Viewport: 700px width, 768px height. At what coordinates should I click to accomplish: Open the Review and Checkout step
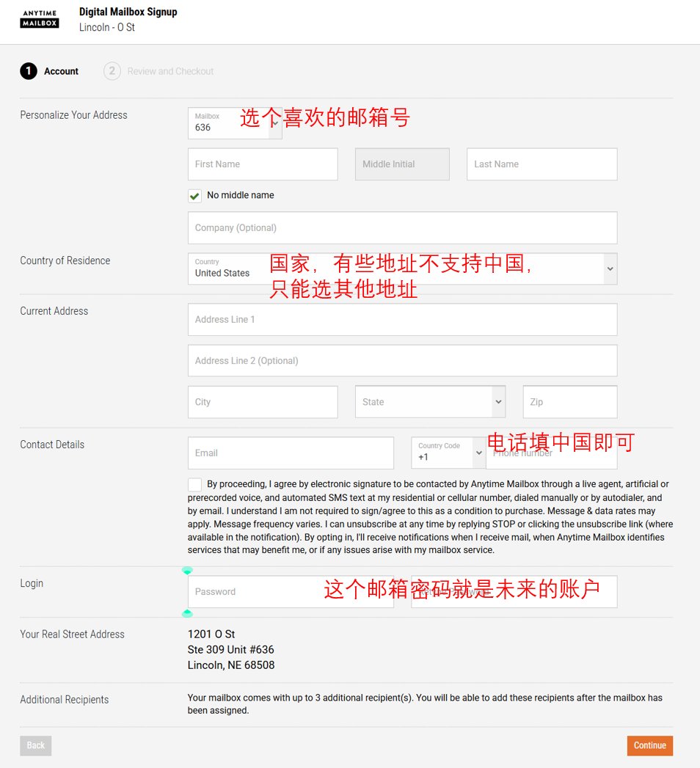pyautogui.click(x=158, y=71)
